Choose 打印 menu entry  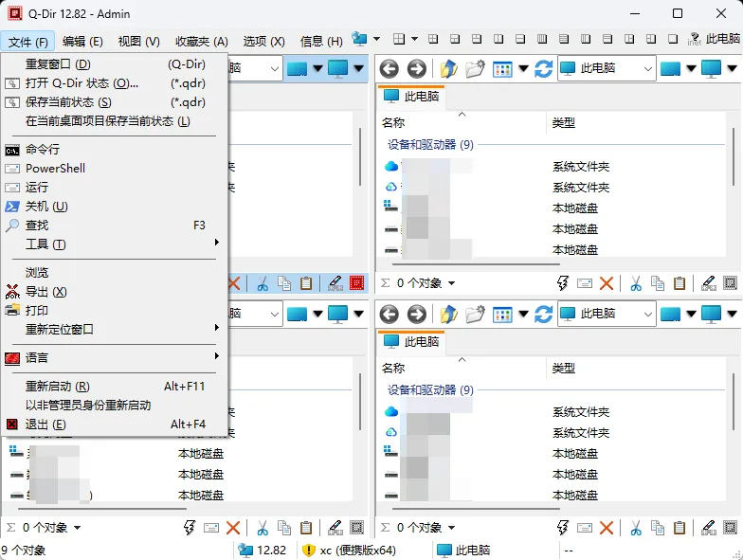click(116, 311)
